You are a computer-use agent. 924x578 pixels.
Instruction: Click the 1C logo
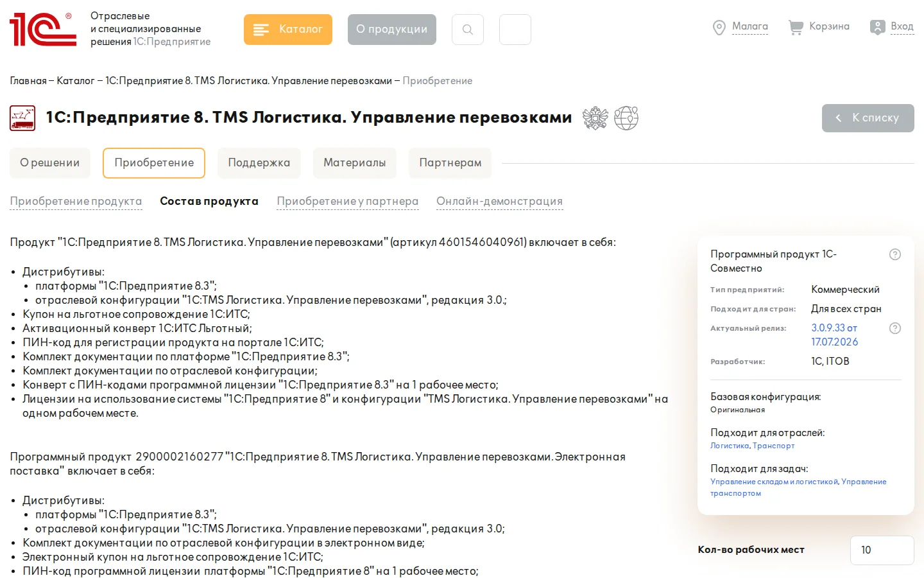tap(43, 30)
